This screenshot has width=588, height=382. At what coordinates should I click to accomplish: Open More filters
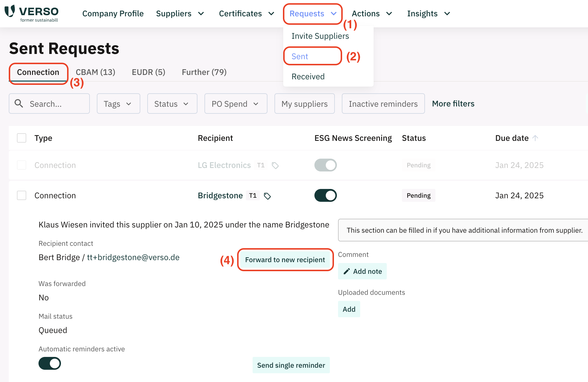click(x=453, y=104)
